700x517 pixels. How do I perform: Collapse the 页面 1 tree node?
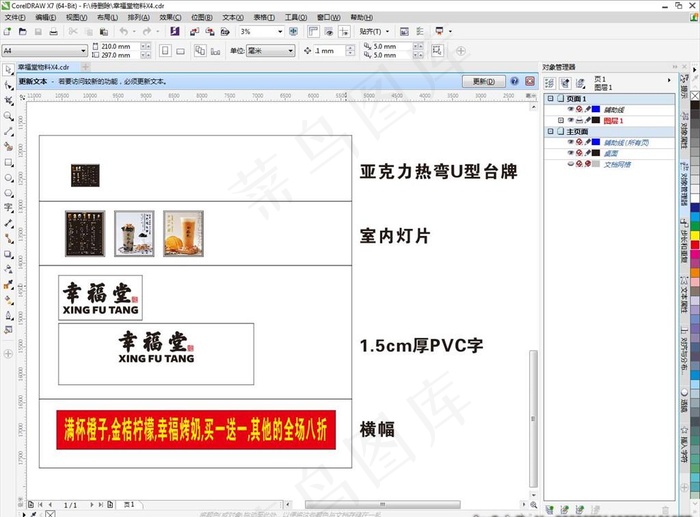pos(550,98)
